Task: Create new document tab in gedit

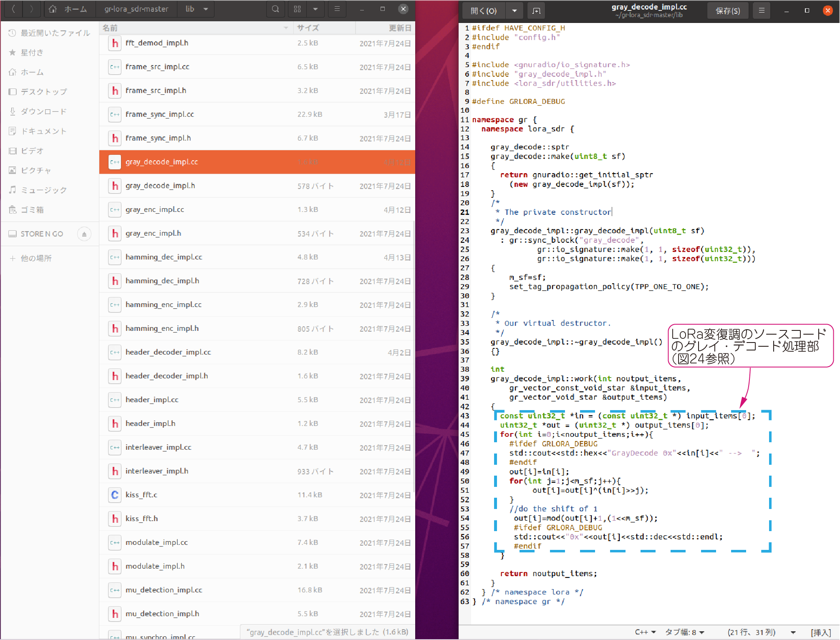Action: point(536,11)
